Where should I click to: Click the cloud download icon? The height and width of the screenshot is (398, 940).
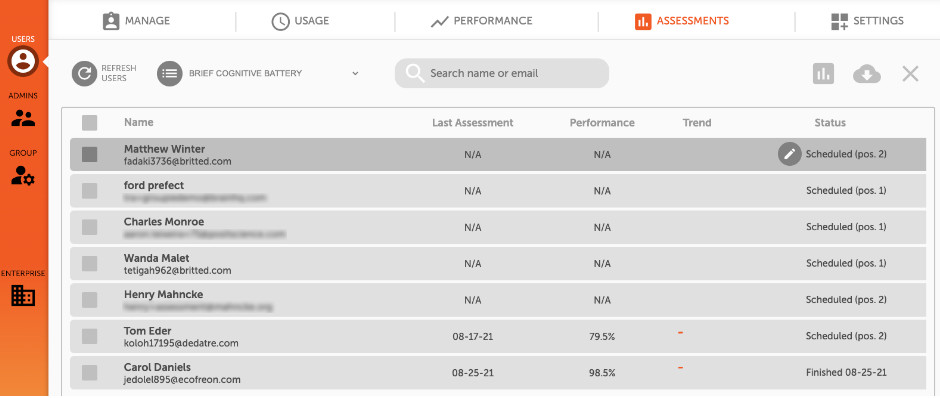tap(867, 74)
